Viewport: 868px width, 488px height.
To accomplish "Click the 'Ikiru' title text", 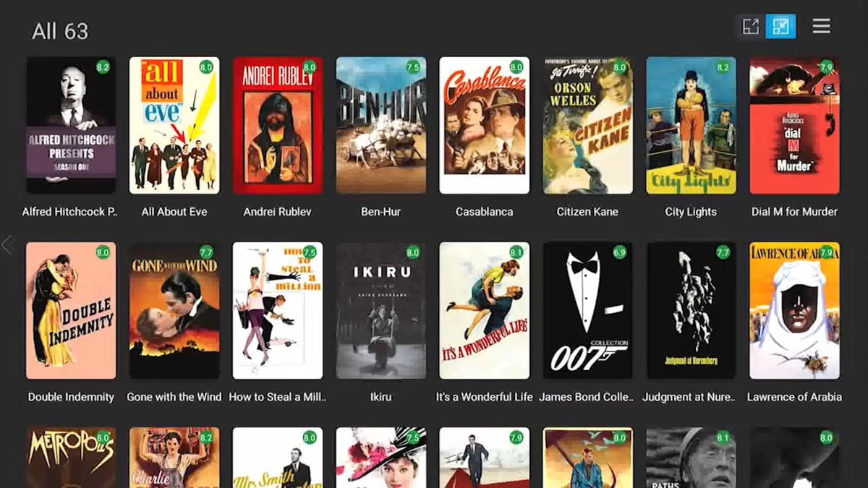I will pos(381,397).
